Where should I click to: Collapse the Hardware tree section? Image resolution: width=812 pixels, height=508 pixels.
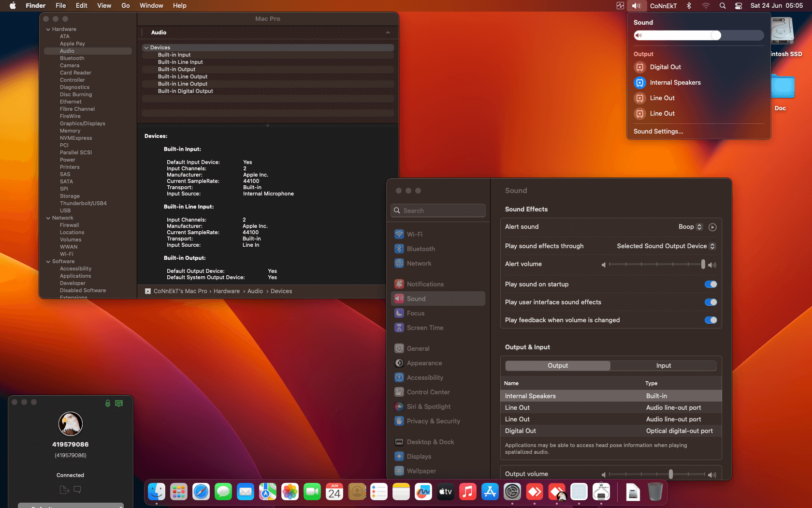tap(48, 30)
